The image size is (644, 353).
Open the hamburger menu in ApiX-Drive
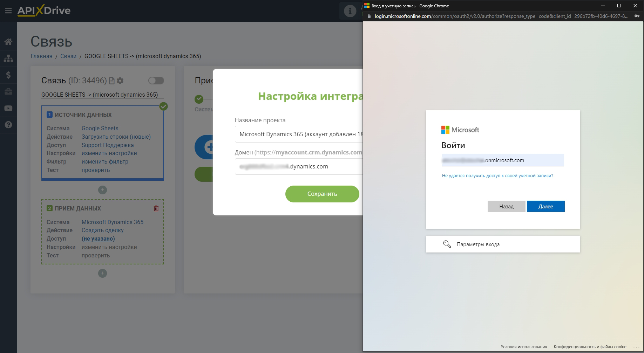pyautogui.click(x=8, y=11)
